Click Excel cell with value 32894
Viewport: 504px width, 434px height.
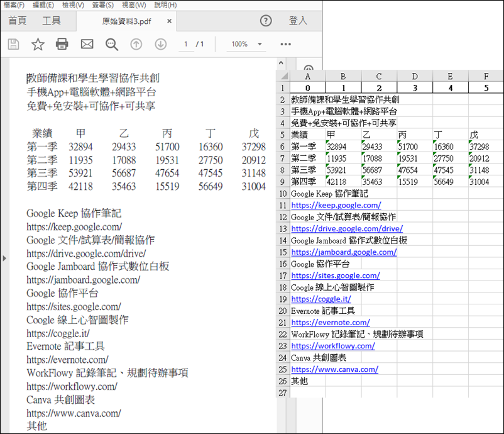point(343,147)
